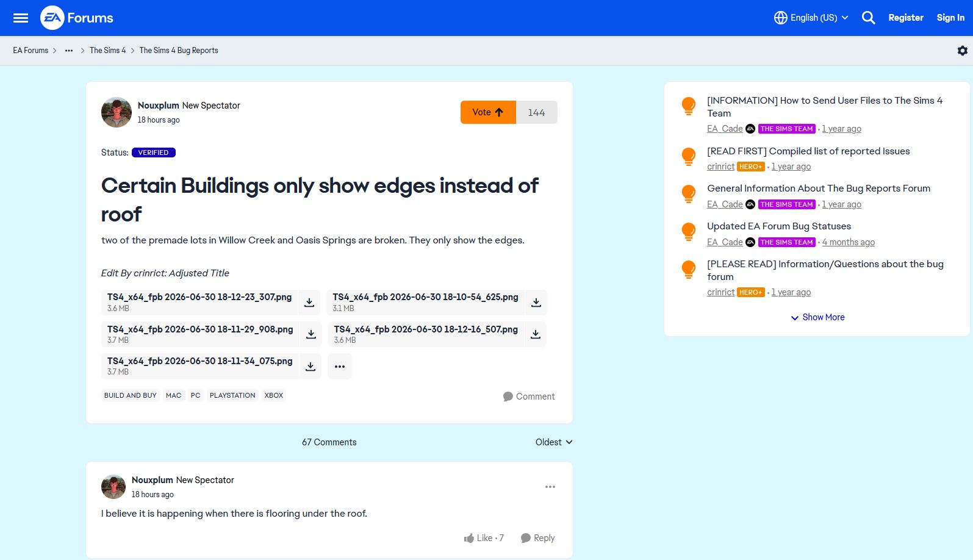Expand Show More in the sidebar
Image resolution: width=973 pixels, height=560 pixels.
click(x=817, y=317)
